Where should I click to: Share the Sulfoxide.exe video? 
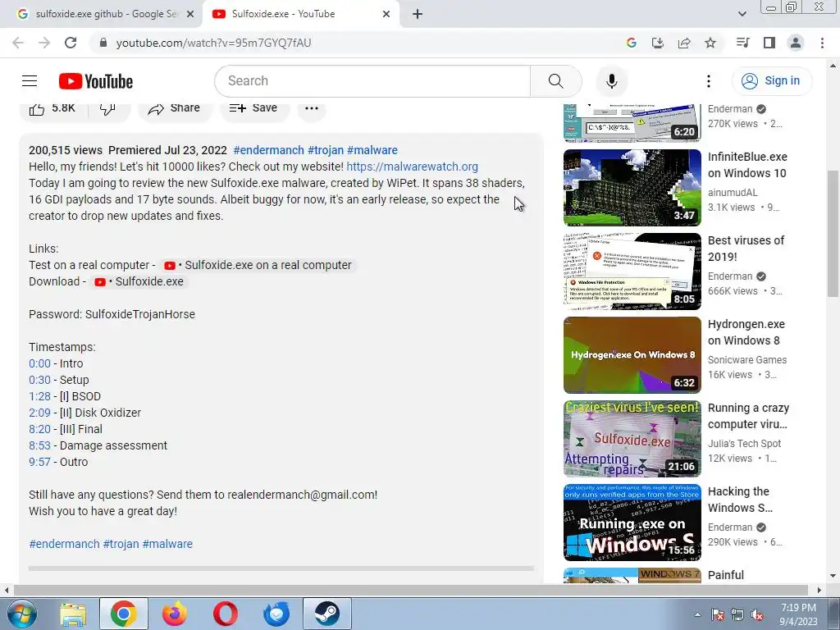tap(175, 108)
